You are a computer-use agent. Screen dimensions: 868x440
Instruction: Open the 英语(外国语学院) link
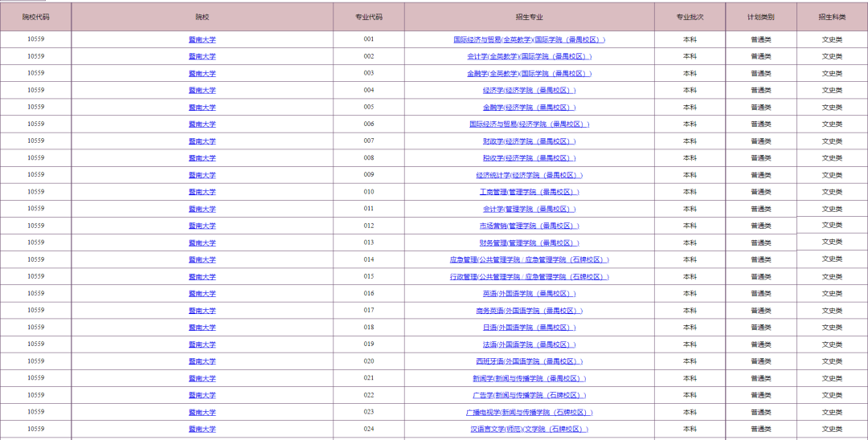pos(529,294)
